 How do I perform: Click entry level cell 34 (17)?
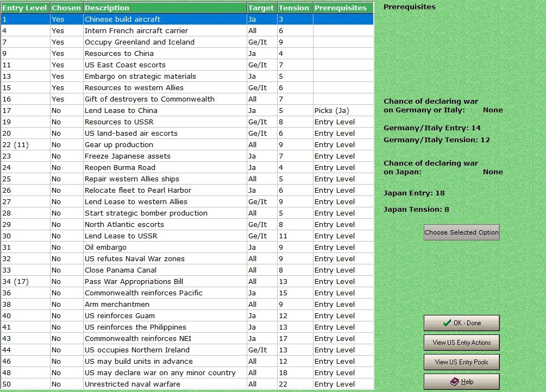pyautogui.click(x=26, y=282)
